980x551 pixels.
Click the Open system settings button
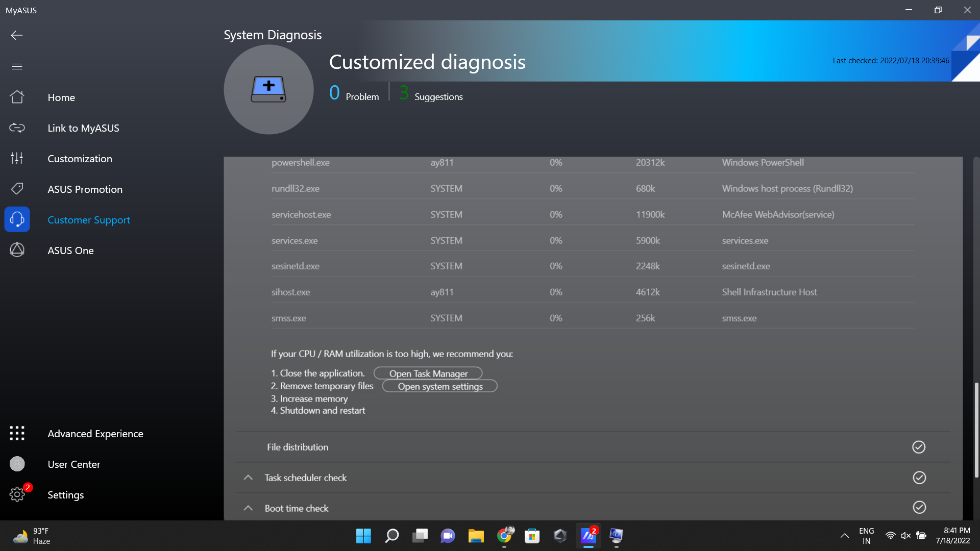pyautogui.click(x=440, y=386)
